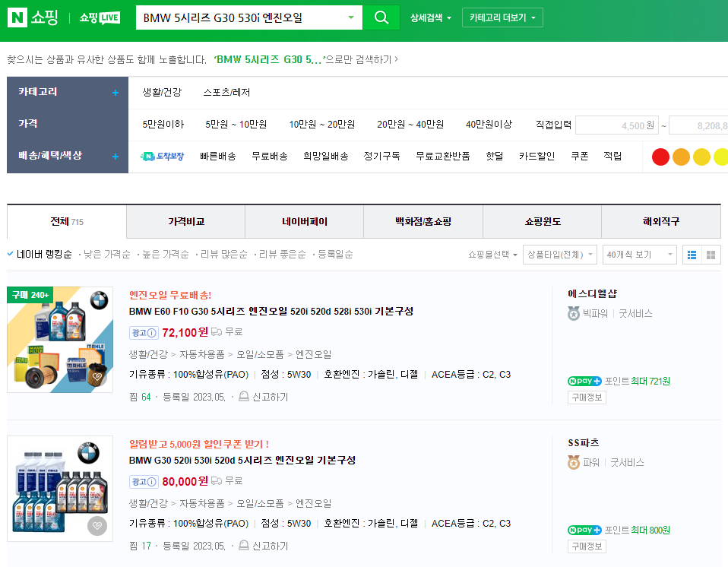
Task: Sort by 낮은 가격순
Action: pyautogui.click(x=107, y=255)
